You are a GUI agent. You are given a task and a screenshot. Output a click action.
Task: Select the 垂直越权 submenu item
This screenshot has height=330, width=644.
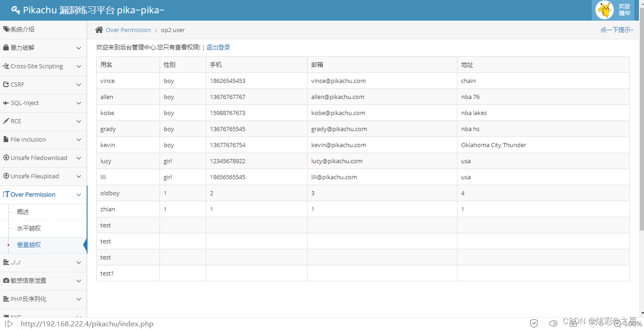click(29, 245)
